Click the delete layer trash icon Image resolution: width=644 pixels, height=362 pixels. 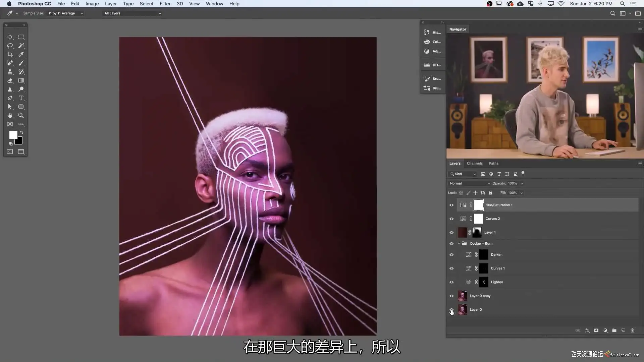[632, 330]
